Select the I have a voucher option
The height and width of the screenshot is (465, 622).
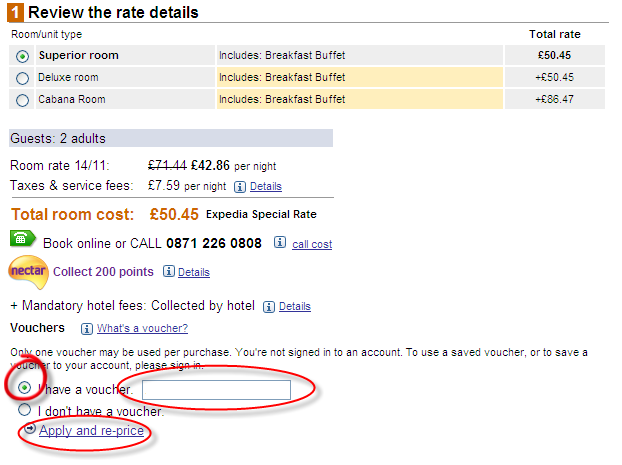pos(25,387)
